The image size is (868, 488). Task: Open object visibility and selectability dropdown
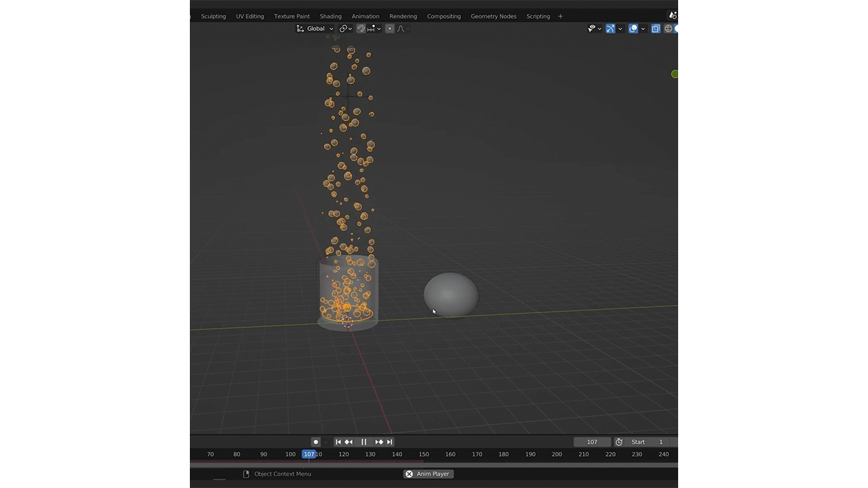595,28
